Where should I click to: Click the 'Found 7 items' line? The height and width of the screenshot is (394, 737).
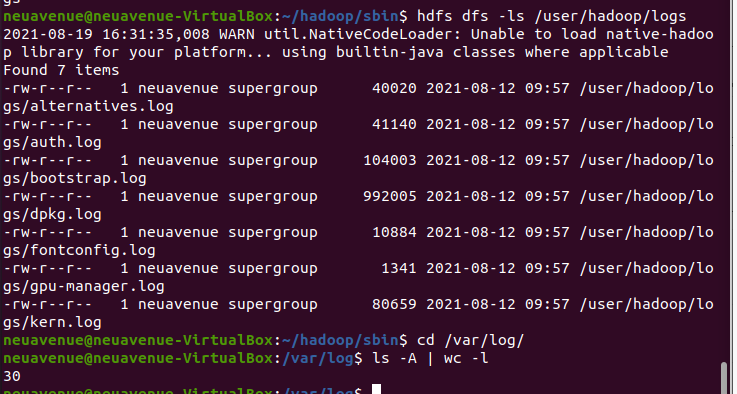[61, 70]
